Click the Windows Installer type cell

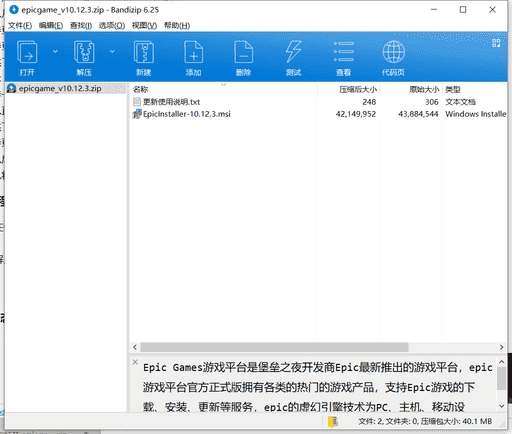476,114
